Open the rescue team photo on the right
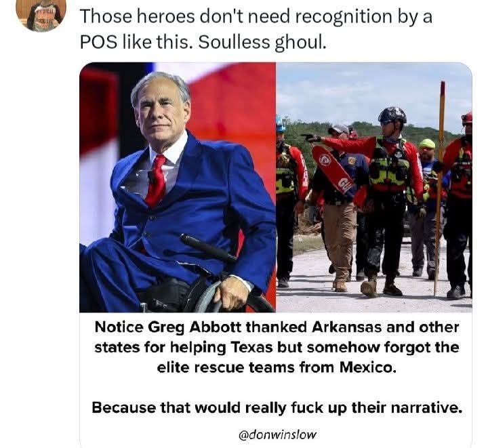 click(x=374, y=187)
